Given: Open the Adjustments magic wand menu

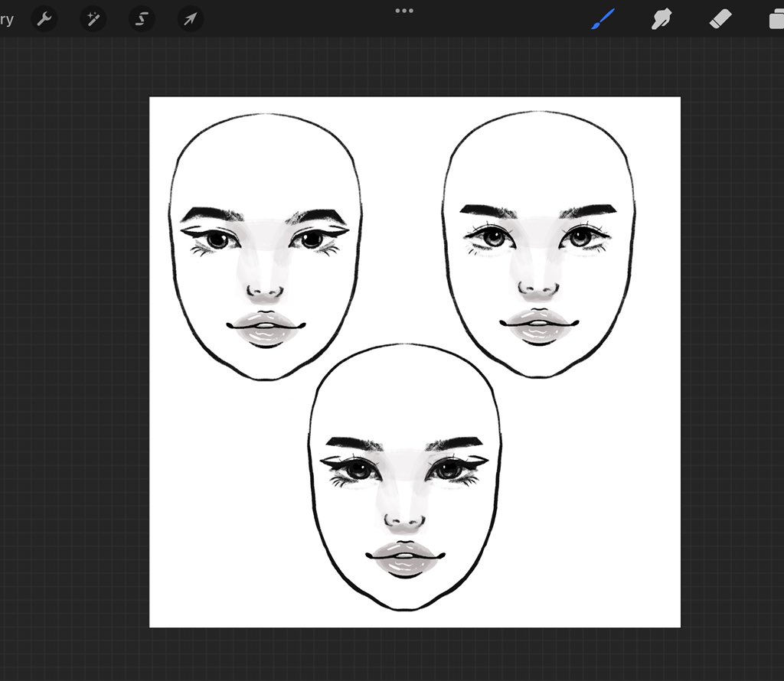Looking at the screenshot, I should pyautogui.click(x=93, y=19).
